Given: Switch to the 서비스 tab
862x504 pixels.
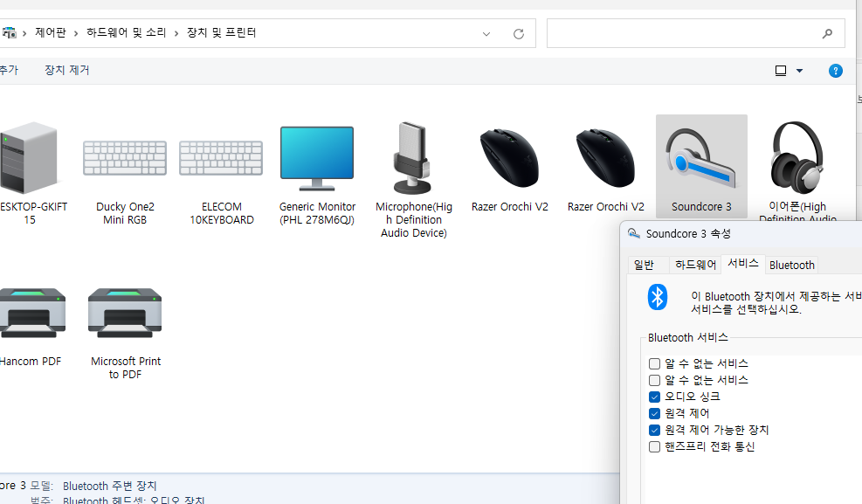Looking at the screenshot, I should coord(742,264).
